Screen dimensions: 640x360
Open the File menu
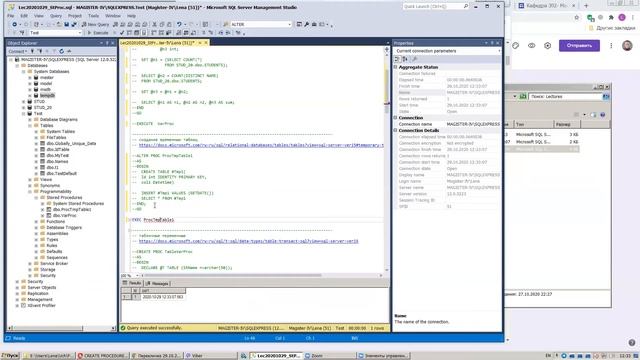[11, 16]
